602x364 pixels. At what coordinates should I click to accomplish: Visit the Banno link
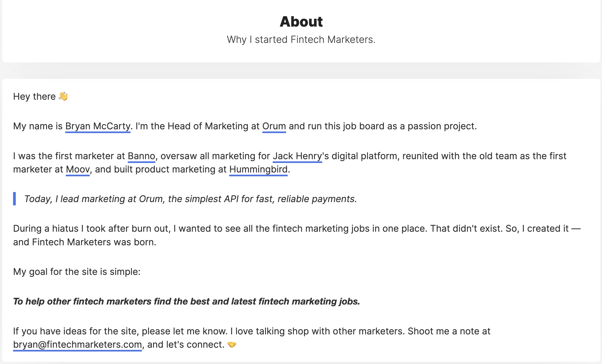(x=141, y=156)
